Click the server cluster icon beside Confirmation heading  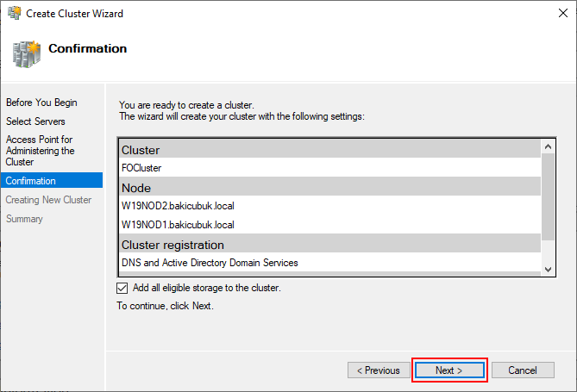point(27,54)
